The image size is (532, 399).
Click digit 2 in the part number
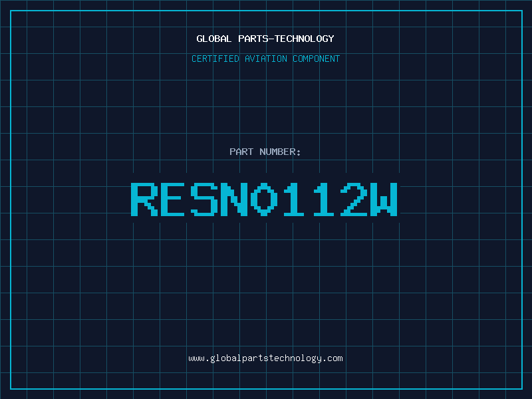click(x=354, y=199)
